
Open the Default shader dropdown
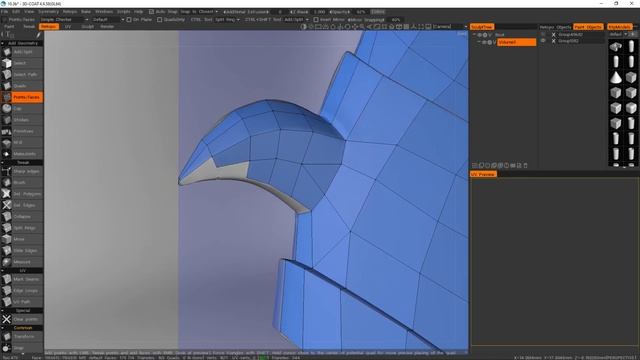pyautogui.click(x=108, y=20)
